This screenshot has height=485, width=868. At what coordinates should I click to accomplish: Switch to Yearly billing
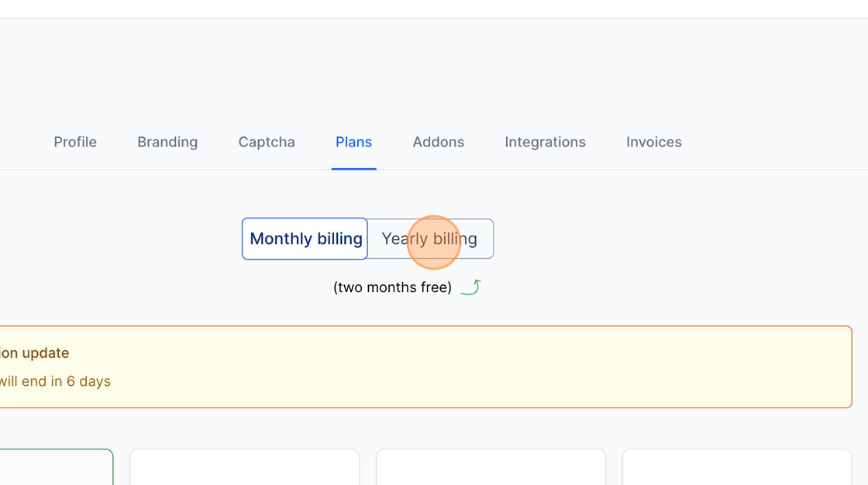click(429, 239)
